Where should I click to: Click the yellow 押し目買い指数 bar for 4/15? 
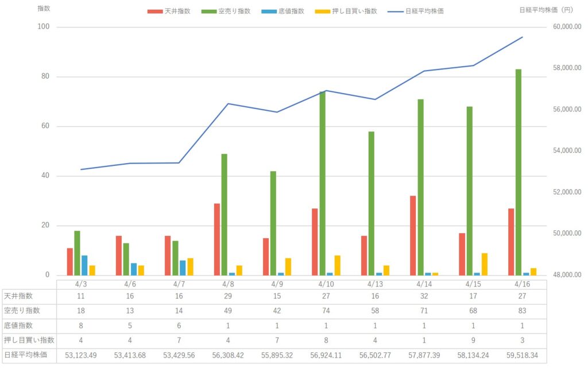click(x=485, y=264)
